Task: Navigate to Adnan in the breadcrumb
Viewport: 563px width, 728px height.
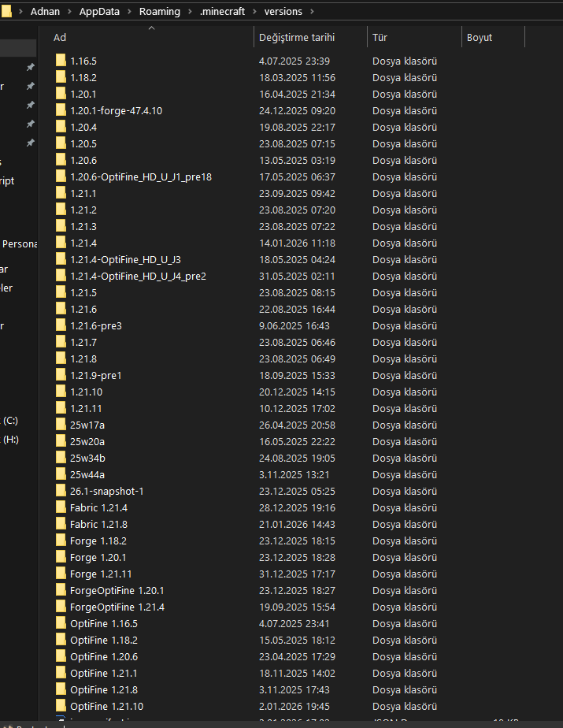Action: (x=45, y=12)
